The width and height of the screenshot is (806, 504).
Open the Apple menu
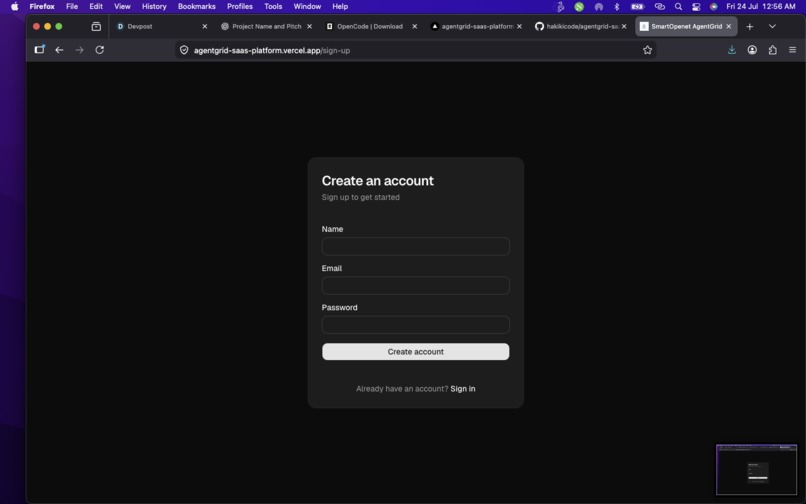(x=14, y=6)
